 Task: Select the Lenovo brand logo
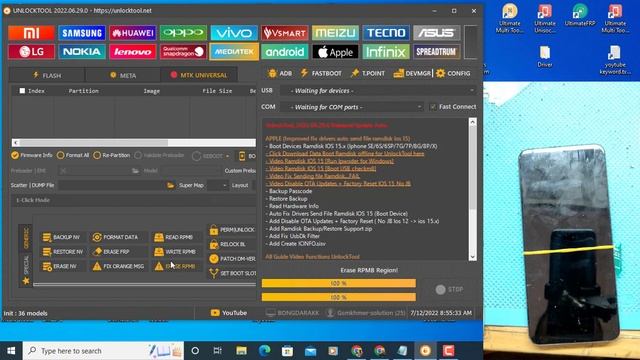133,52
